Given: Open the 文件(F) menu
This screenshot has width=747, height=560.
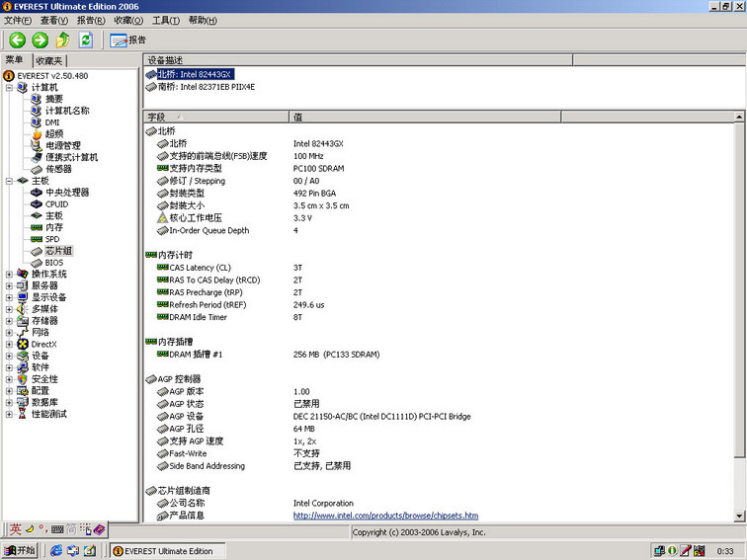Looking at the screenshot, I should (18, 20).
